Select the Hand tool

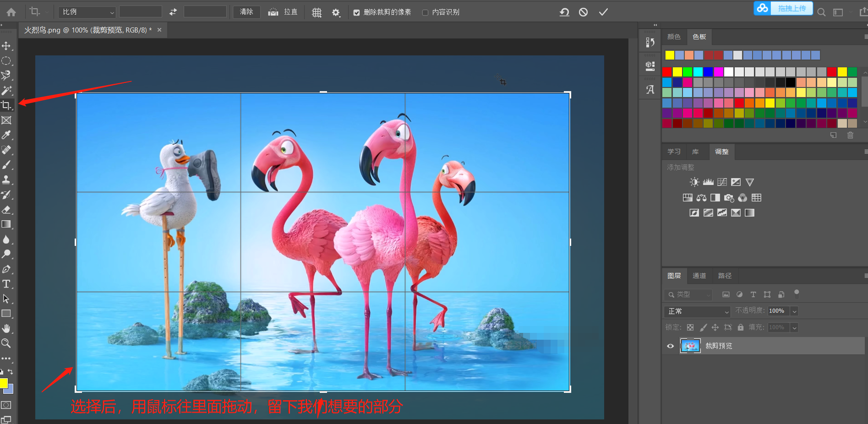(6, 328)
